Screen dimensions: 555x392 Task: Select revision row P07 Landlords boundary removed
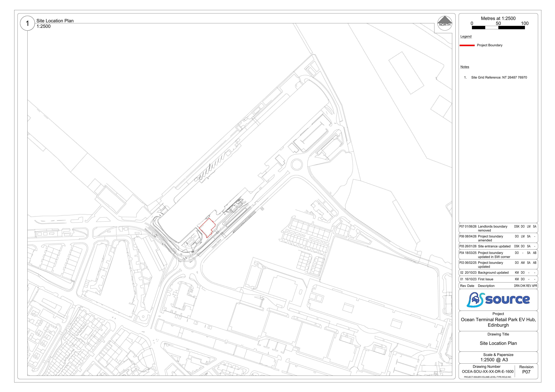click(x=498, y=228)
